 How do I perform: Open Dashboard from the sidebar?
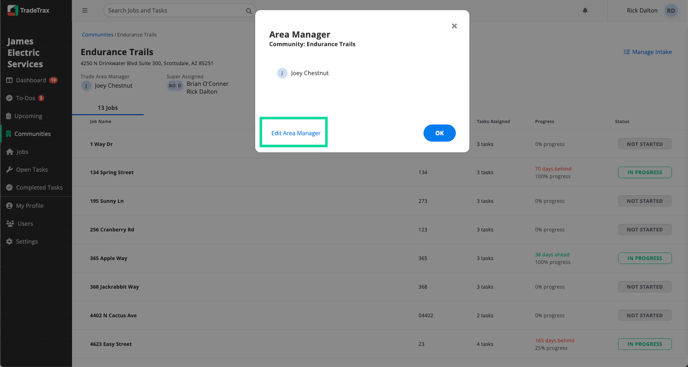[32, 80]
